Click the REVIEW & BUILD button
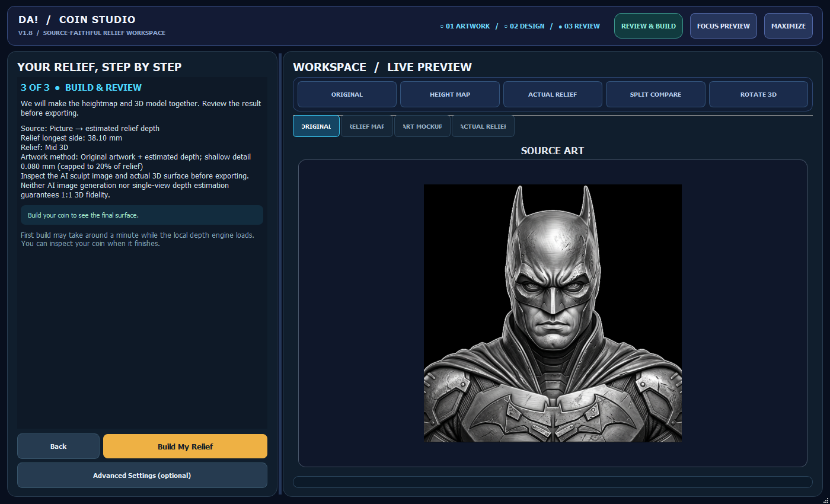Image resolution: width=830 pixels, height=504 pixels. click(649, 26)
